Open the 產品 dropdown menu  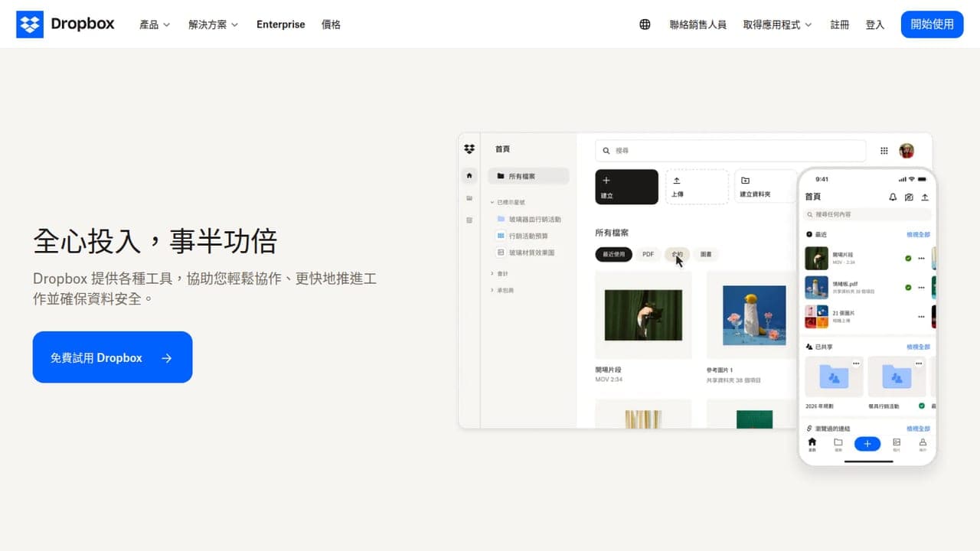(155, 24)
